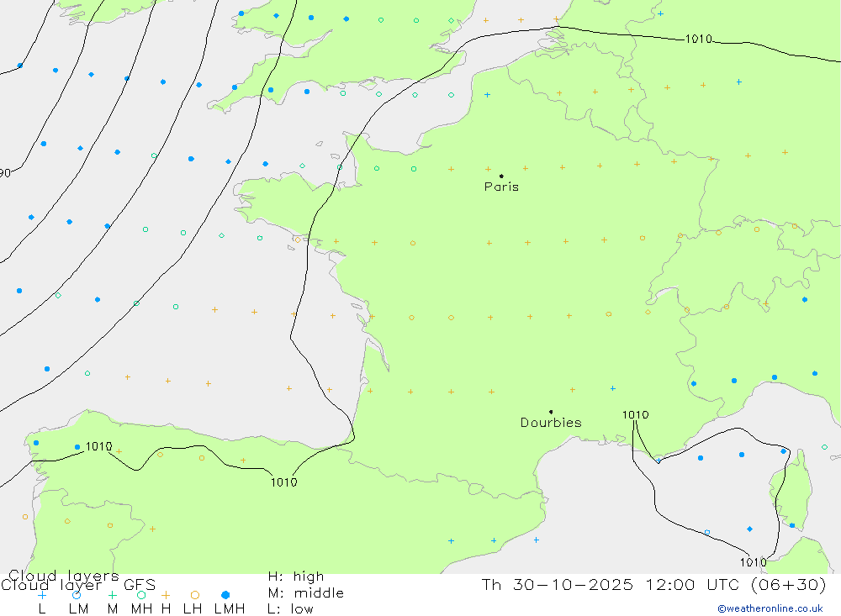The image size is (841, 616).
Task: Click the 'LH' legend label text
Action: 193,609
